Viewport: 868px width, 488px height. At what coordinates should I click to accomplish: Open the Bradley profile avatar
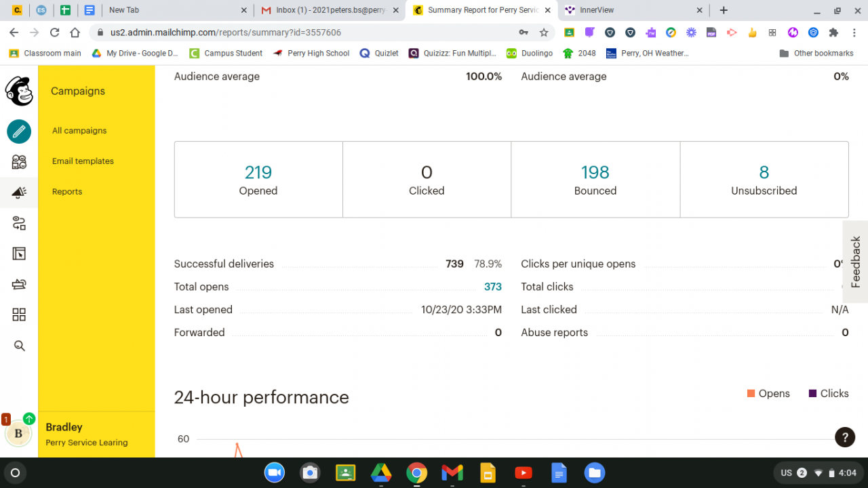tap(18, 434)
